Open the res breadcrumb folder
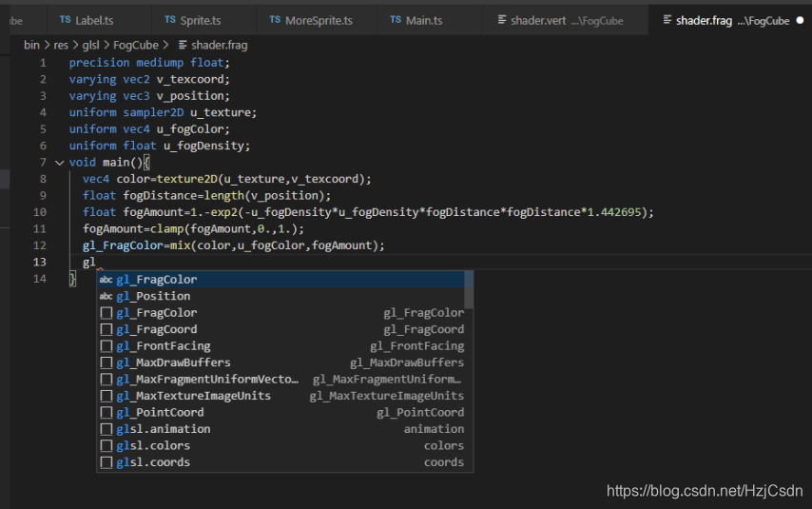The width and height of the screenshot is (812, 509). [x=61, y=45]
